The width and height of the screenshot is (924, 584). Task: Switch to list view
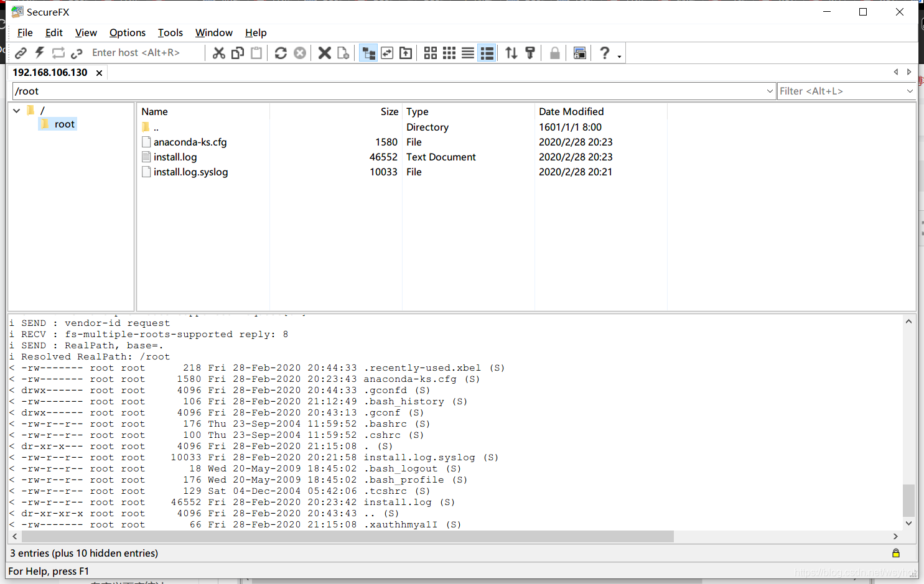point(468,53)
